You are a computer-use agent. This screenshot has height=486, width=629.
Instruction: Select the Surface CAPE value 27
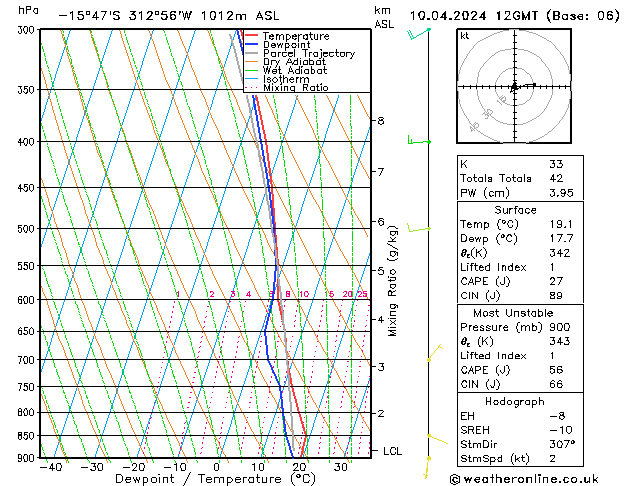[x=556, y=281]
